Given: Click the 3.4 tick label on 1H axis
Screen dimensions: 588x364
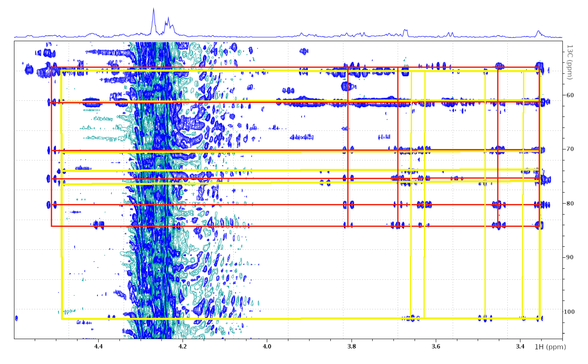Looking at the screenshot, I should point(520,346).
